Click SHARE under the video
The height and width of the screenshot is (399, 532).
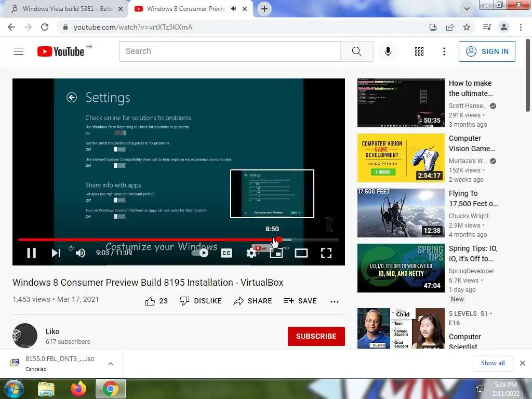click(253, 301)
